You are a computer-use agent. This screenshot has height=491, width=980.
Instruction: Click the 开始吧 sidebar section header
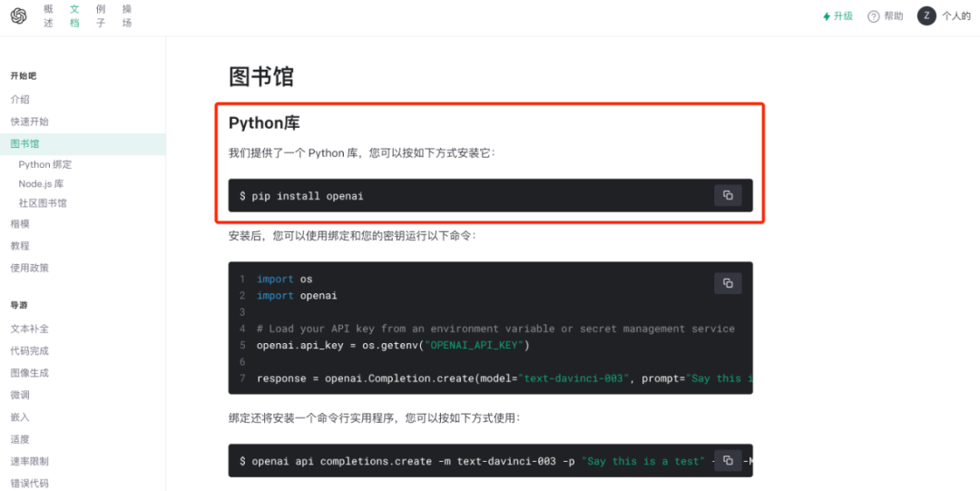(x=23, y=75)
